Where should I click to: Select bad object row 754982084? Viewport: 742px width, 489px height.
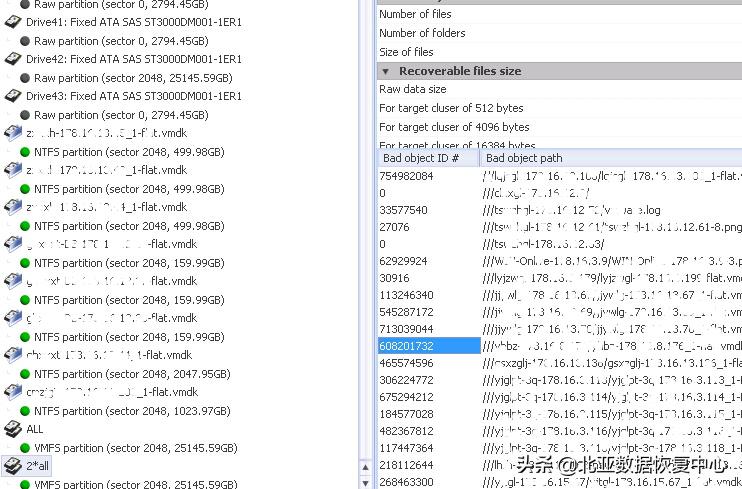pyautogui.click(x=406, y=176)
